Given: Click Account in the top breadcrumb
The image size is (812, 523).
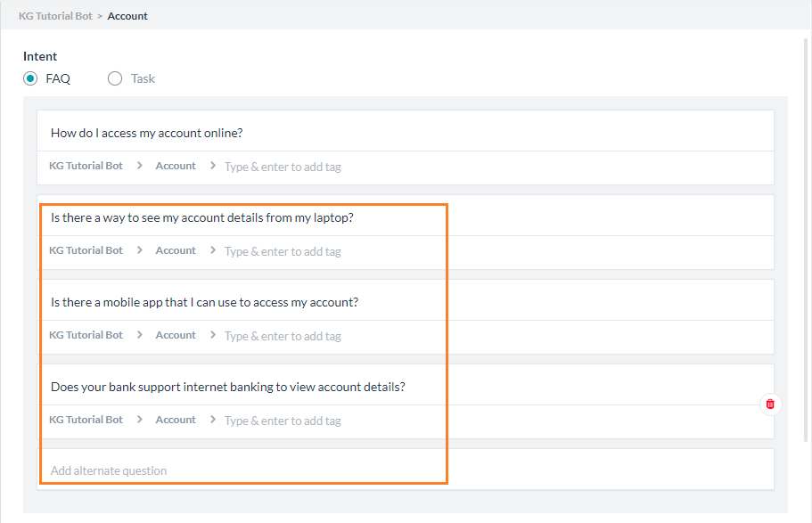Looking at the screenshot, I should tap(127, 16).
